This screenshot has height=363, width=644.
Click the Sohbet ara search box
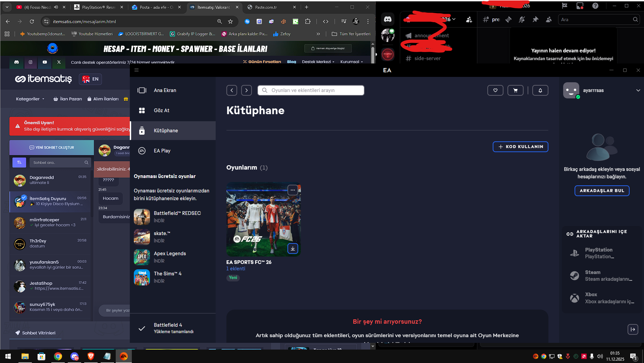[60, 163]
